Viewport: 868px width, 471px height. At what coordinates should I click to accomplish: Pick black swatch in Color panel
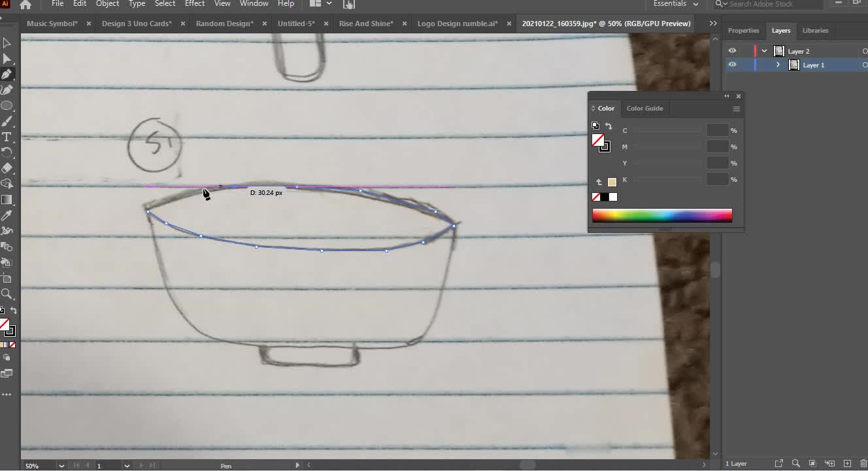click(605, 197)
